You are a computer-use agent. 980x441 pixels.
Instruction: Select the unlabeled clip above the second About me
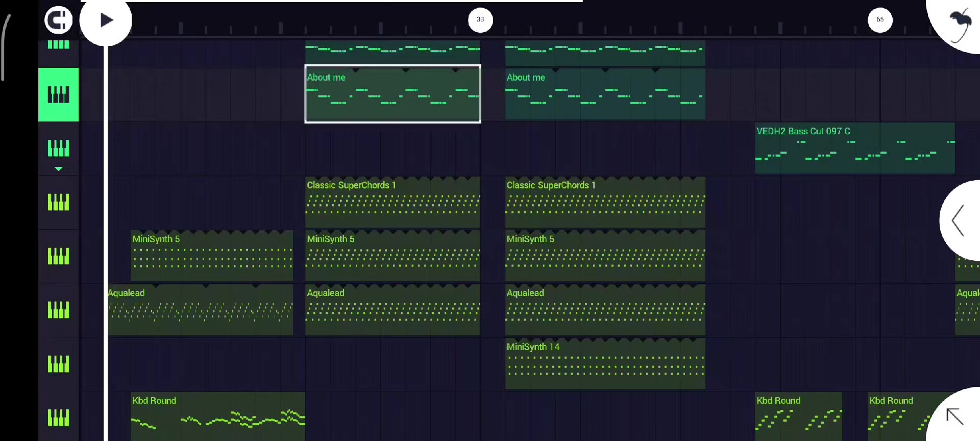pos(605,53)
